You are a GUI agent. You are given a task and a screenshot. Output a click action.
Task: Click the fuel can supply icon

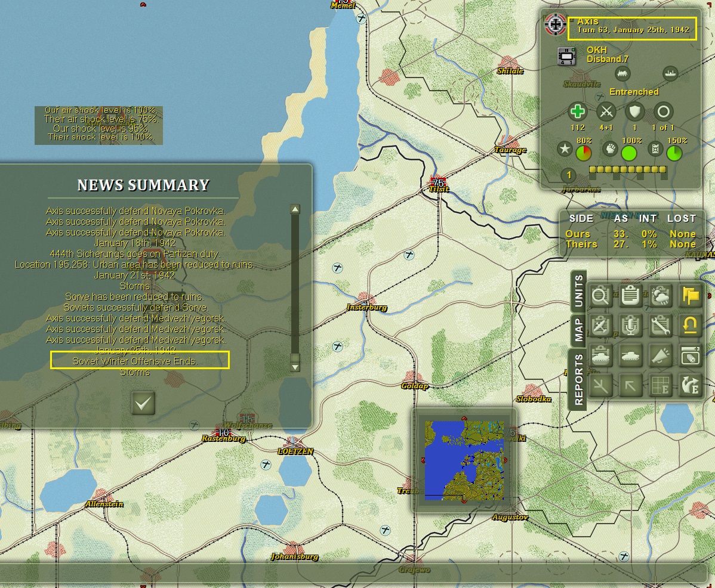coord(655,149)
